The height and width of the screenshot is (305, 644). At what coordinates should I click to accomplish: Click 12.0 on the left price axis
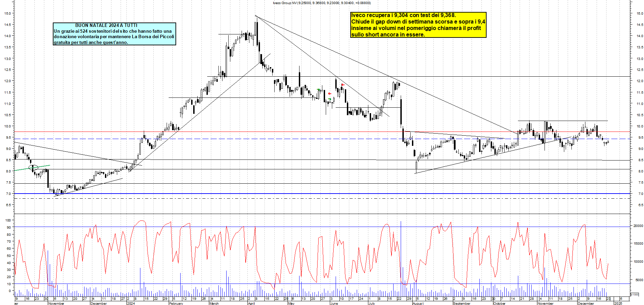[7, 81]
